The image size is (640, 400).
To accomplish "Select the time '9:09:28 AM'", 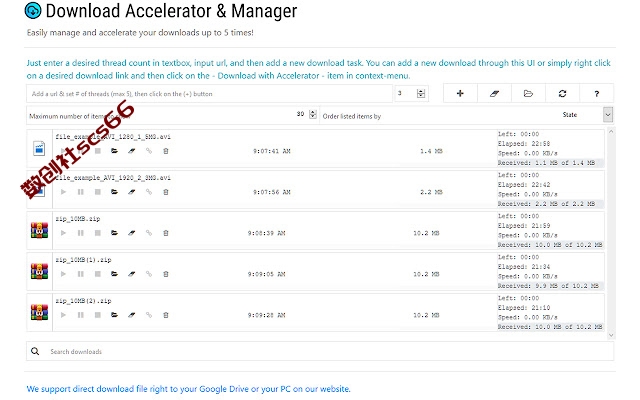I will [267, 315].
